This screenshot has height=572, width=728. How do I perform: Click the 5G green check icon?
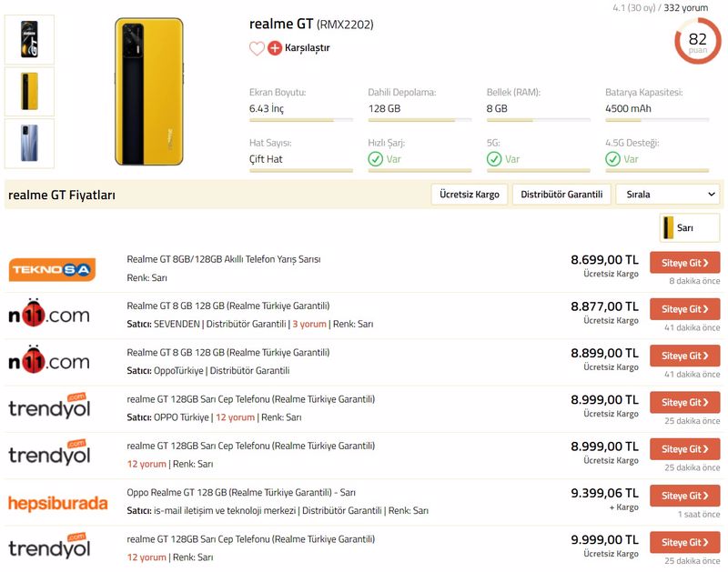pyautogui.click(x=494, y=159)
